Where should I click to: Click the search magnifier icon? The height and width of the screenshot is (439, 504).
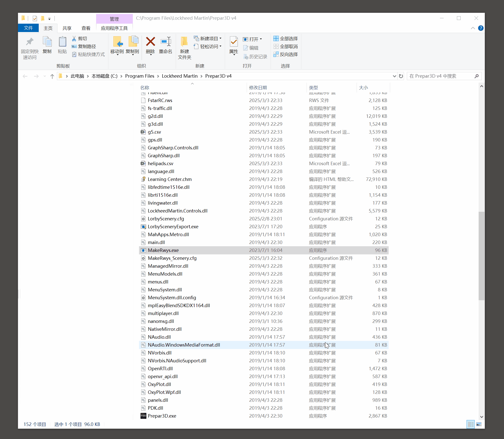coord(476,76)
